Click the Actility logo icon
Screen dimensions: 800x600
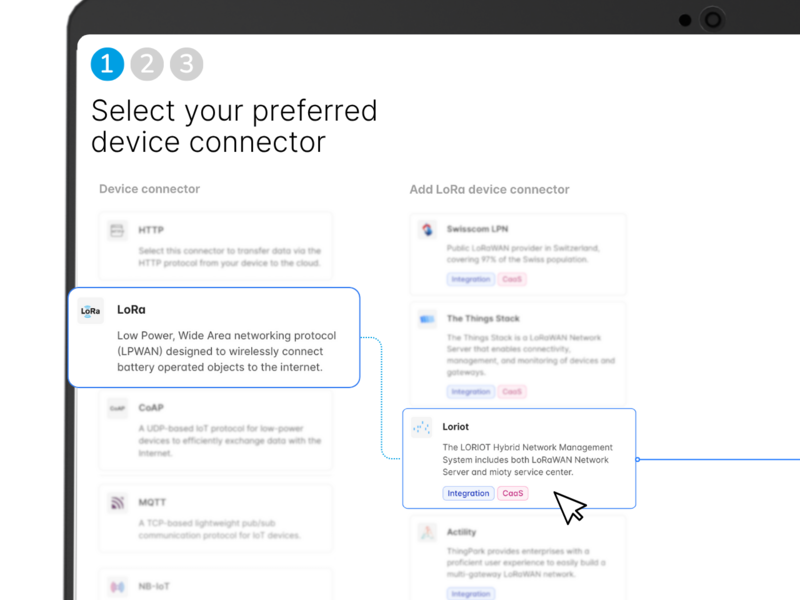[427, 533]
